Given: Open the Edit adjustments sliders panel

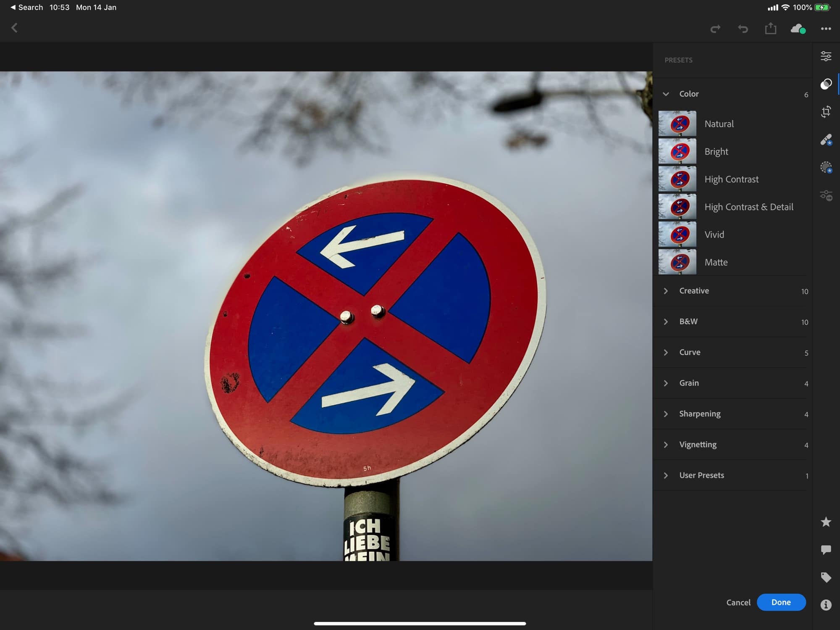Looking at the screenshot, I should (x=826, y=56).
